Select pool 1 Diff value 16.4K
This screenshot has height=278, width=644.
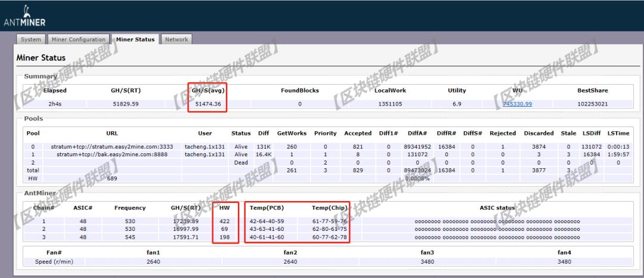click(x=264, y=155)
